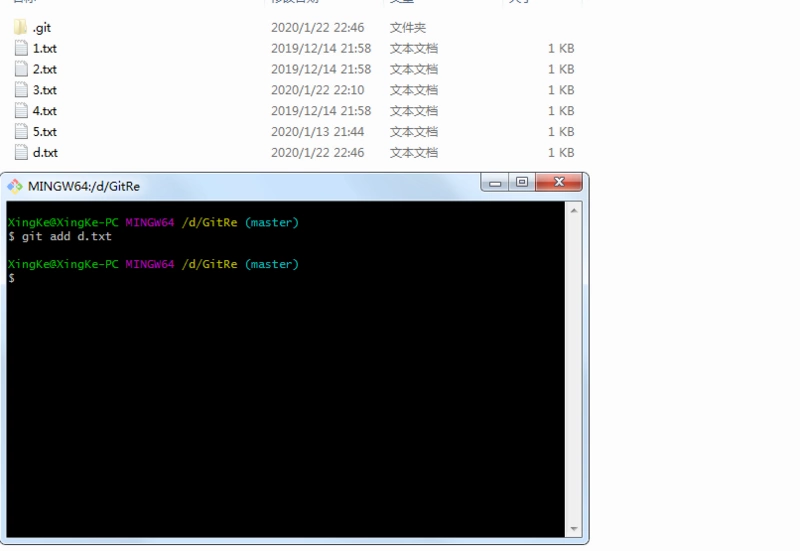The width and height of the screenshot is (800, 551).
Task: Click the second (master) branch label
Action: tap(272, 265)
